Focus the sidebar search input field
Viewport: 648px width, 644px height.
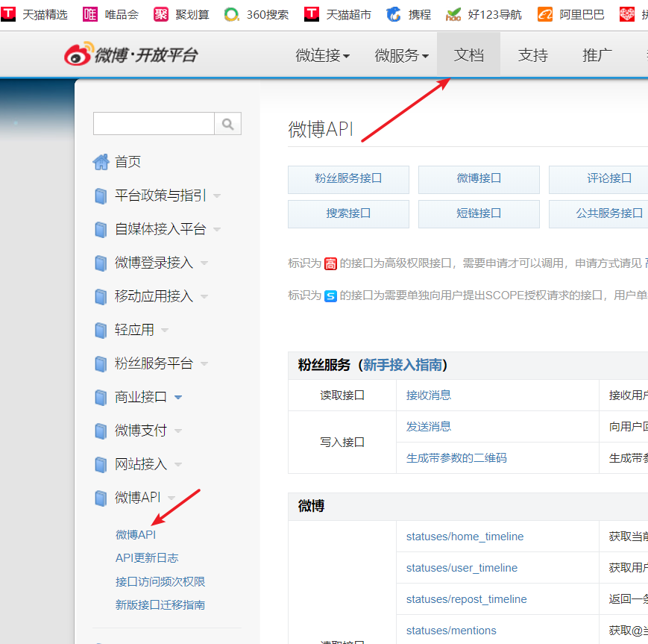154,123
